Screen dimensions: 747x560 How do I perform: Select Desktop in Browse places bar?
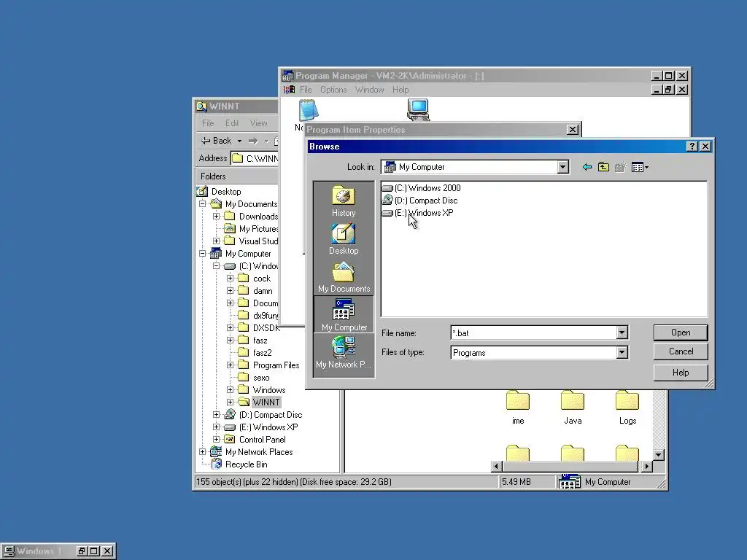[x=344, y=239]
